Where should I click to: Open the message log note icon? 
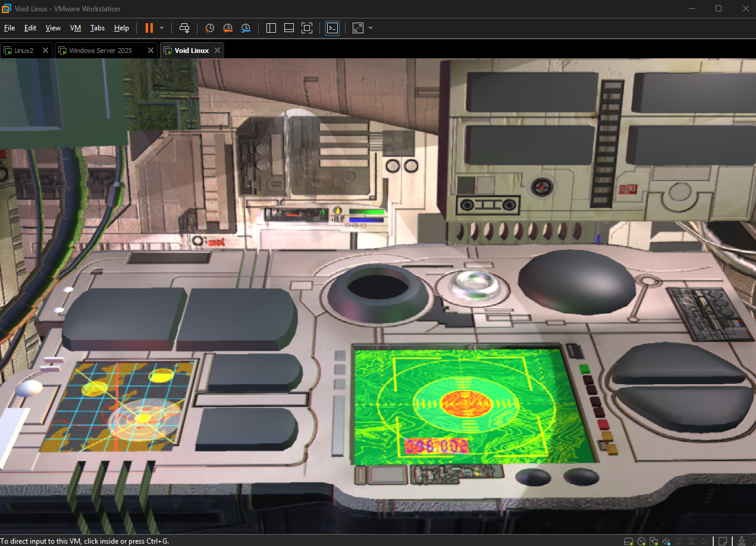(x=723, y=541)
